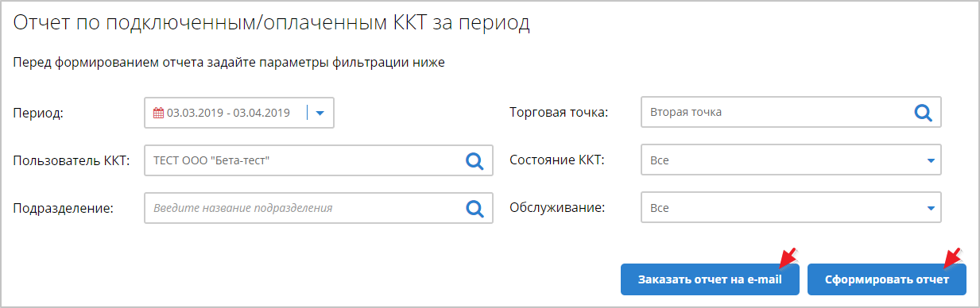Click the Период label

click(x=38, y=113)
